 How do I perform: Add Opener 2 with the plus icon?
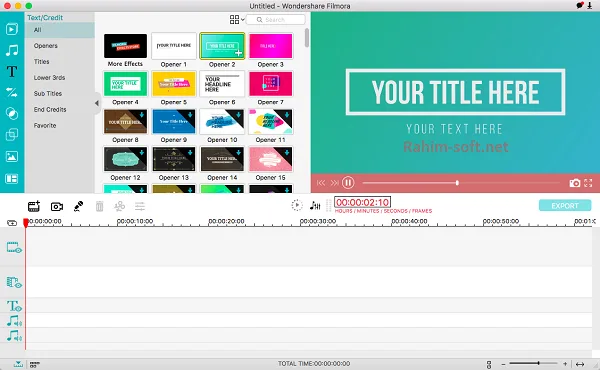pyautogui.click(x=239, y=53)
